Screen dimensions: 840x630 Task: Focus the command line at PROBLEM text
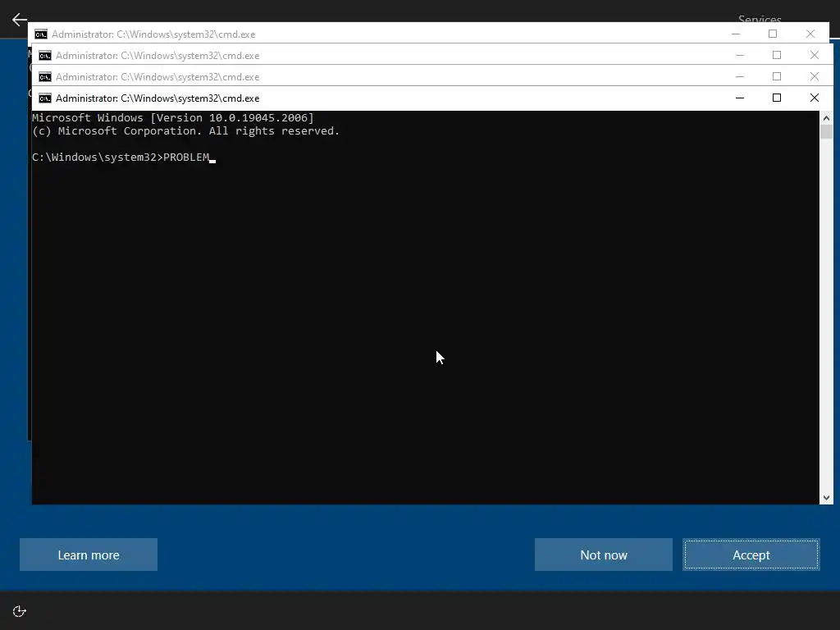pos(186,157)
